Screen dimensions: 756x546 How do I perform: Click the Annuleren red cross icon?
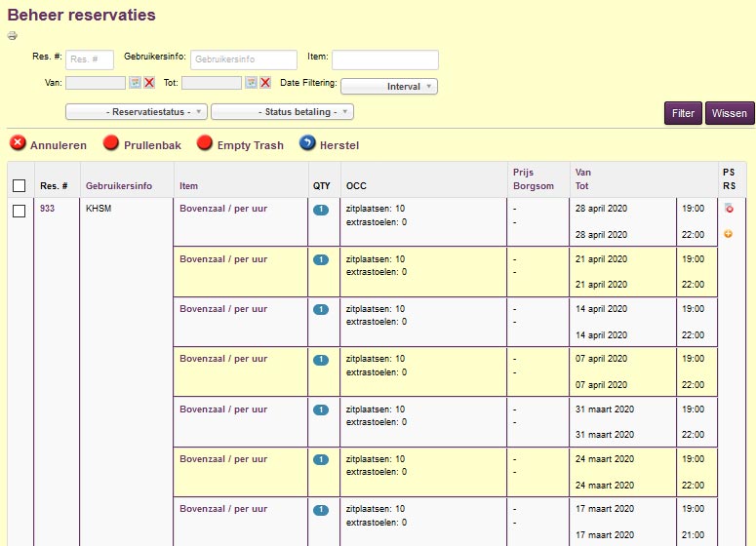point(18,143)
